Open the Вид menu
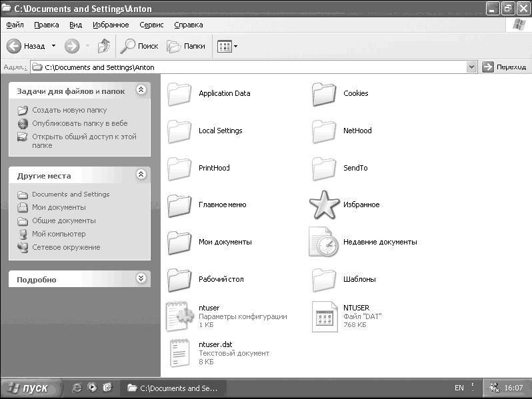 pos(75,25)
